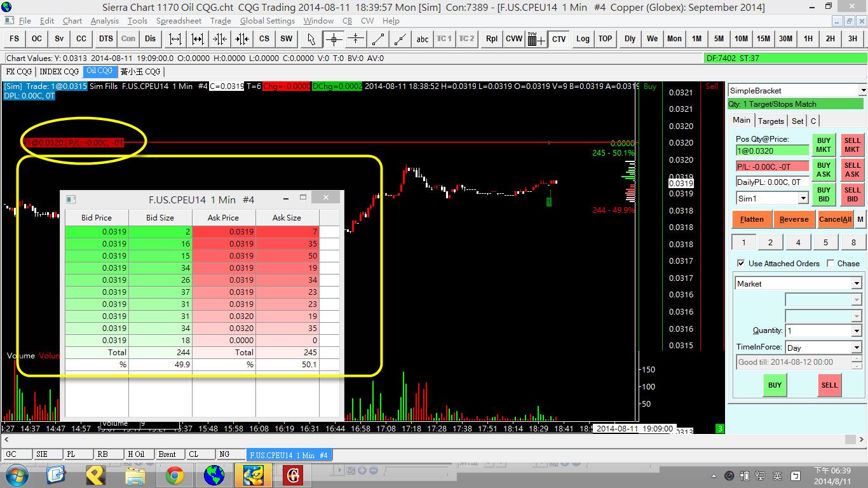The image size is (868, 488).
Task: Open the red G application on taskbar
Action: [293, 475]
